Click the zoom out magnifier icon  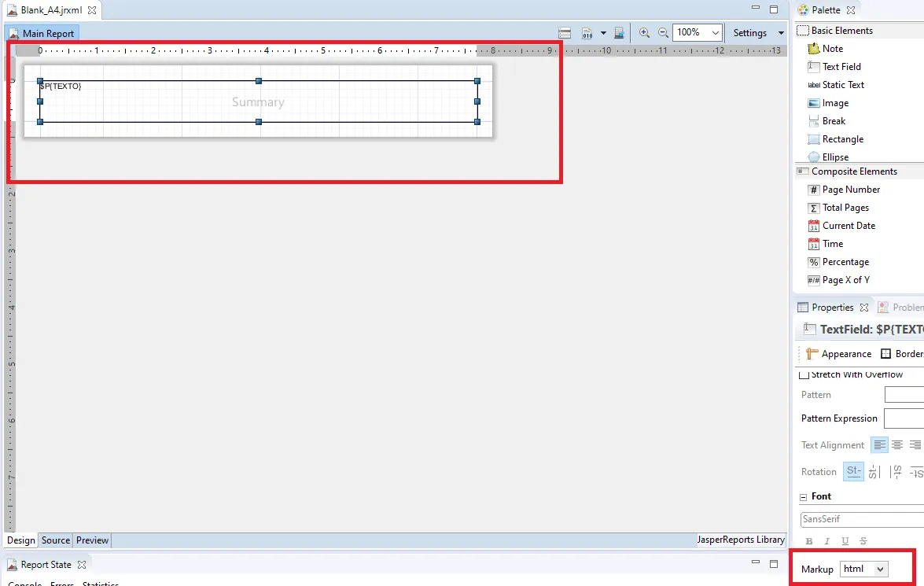pos(663,33)
